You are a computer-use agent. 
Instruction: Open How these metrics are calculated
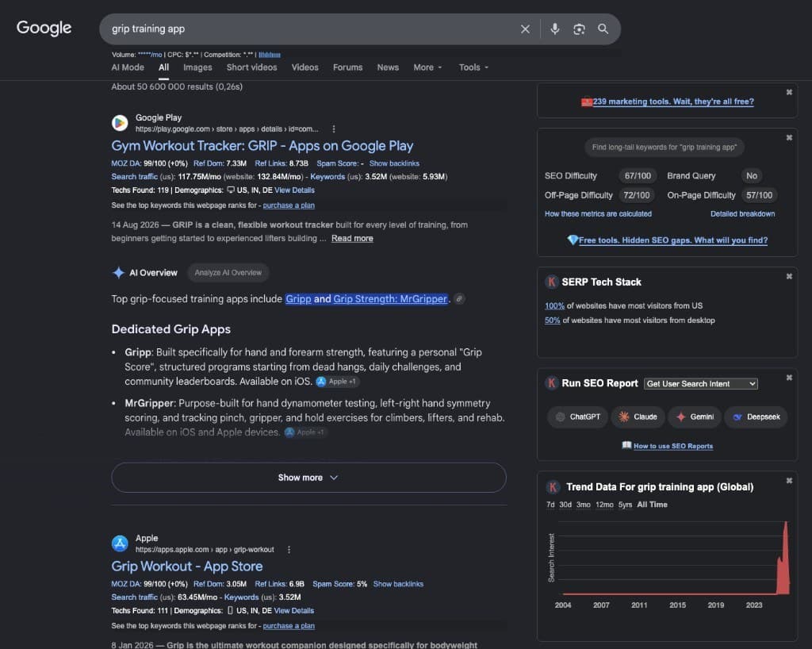click(598, 214)
